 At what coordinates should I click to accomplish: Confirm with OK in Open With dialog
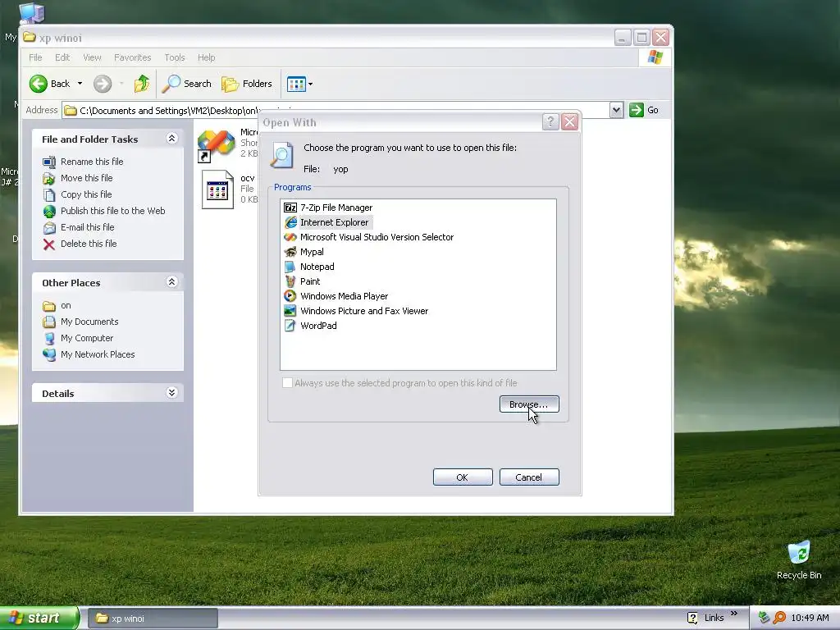(x=463, y=477)
